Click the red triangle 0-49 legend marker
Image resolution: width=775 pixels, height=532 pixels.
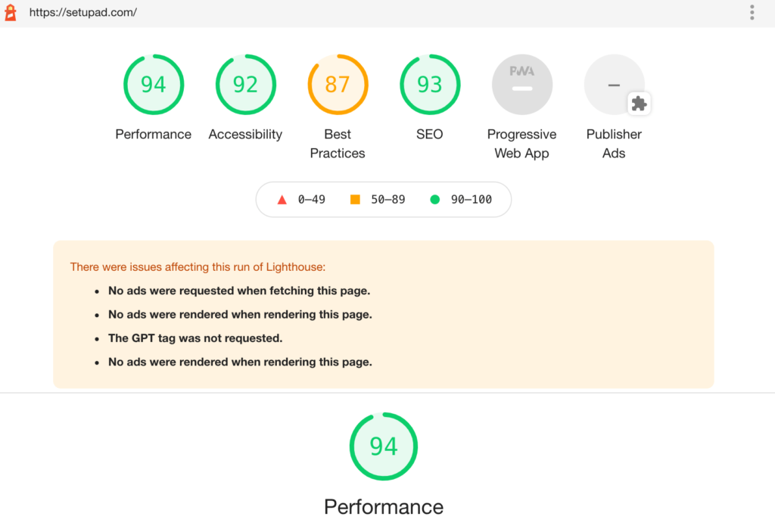282,199
